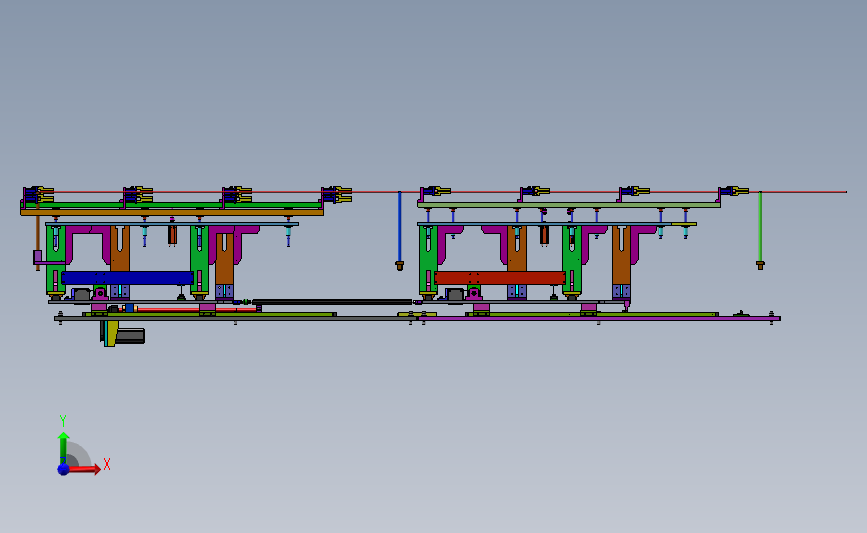This screenshot has height=533, width=867.
Task: Select the light green top plate on right assembly
Action: [568, 205]
